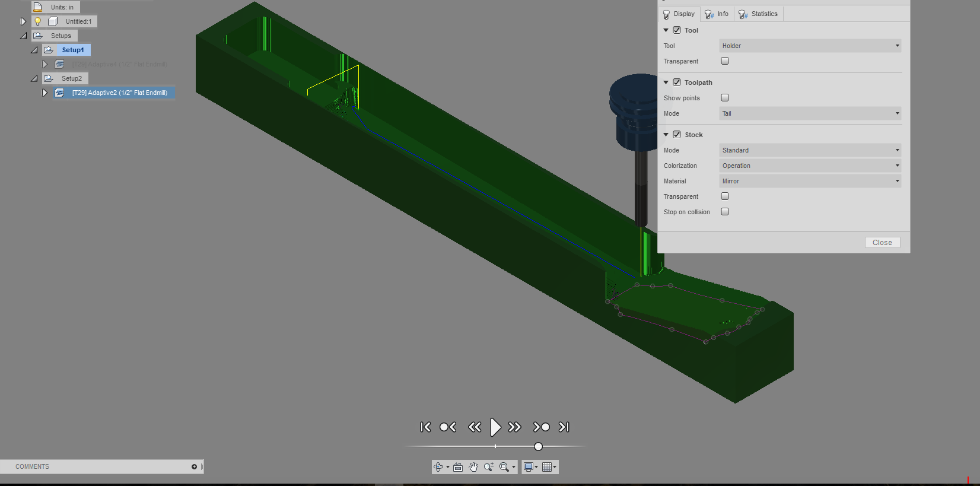Toggle the Toolpath section checkbox

pyautogui.click(x=677, y=82)
